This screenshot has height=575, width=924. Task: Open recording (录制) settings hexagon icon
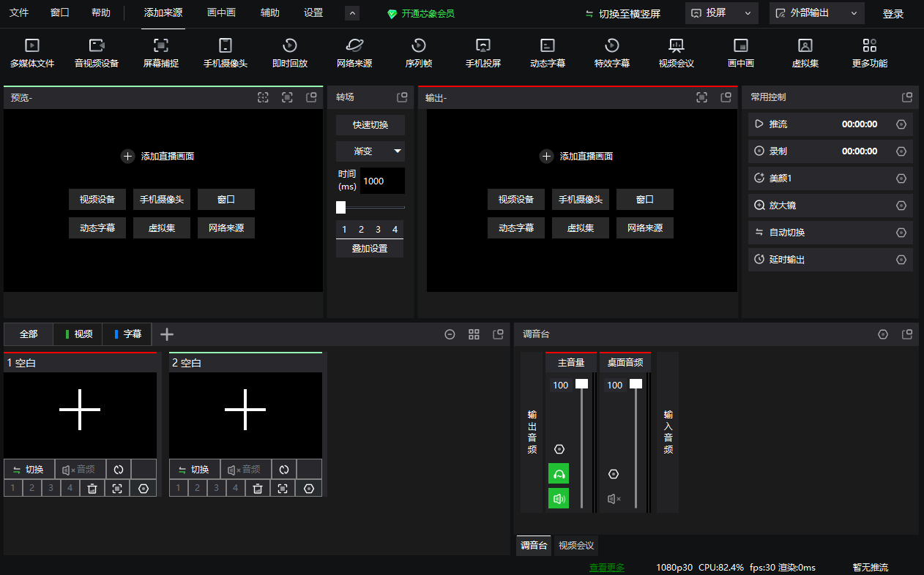901,151
